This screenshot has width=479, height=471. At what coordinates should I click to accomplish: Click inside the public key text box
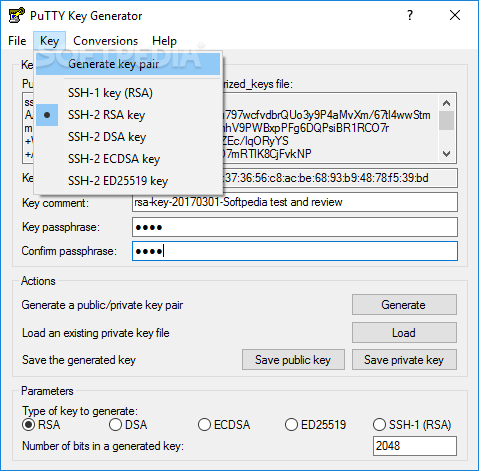click(330, 128)
